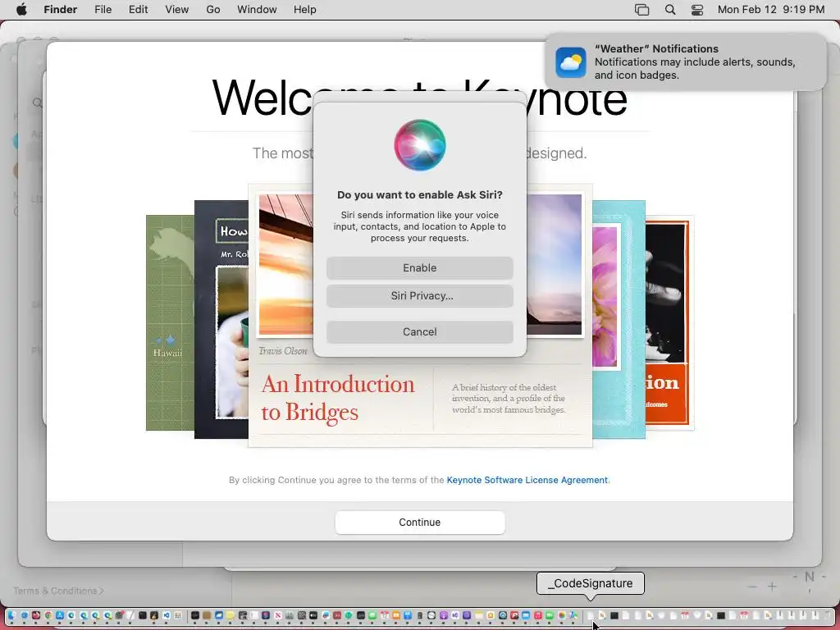Open the Finder menu

coord(60,10)
